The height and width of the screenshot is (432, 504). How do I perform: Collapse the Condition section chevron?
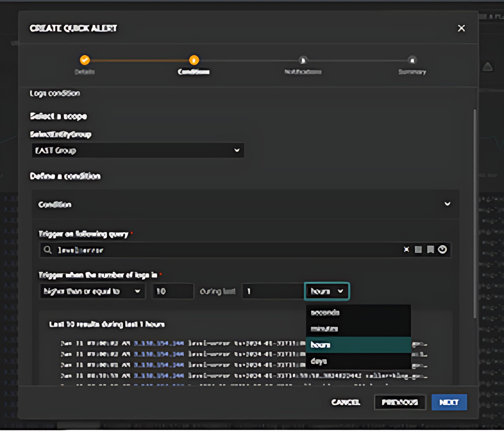(x=447, y=204)
